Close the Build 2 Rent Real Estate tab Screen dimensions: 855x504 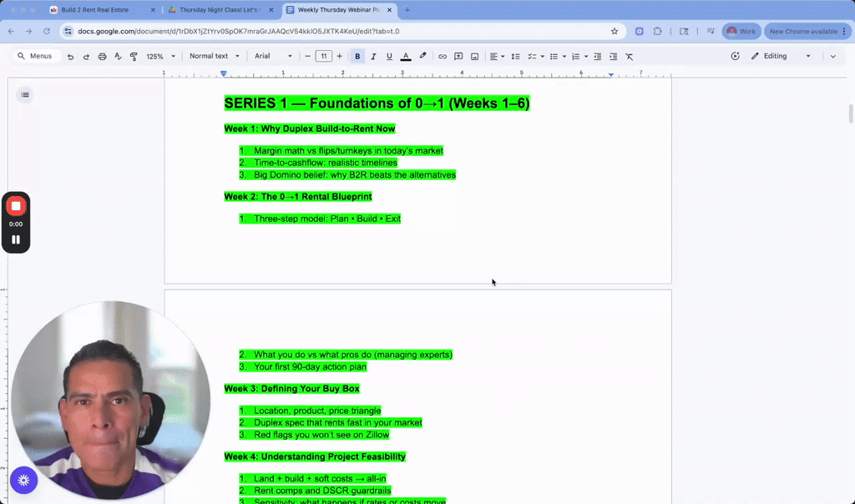153,10
